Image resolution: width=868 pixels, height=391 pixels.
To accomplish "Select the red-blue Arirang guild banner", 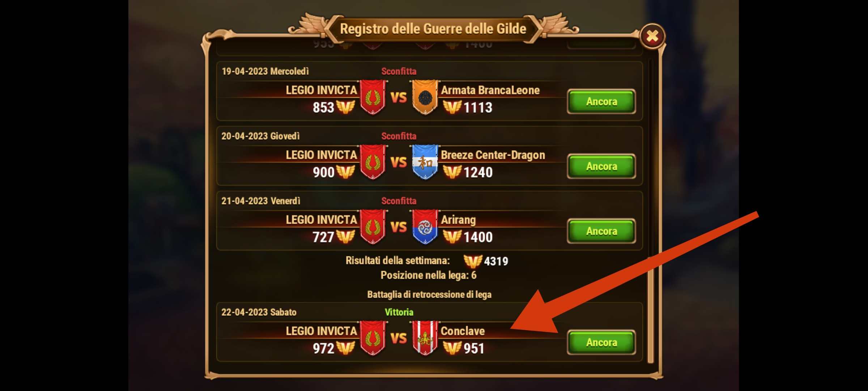I will tap(425, 227).
